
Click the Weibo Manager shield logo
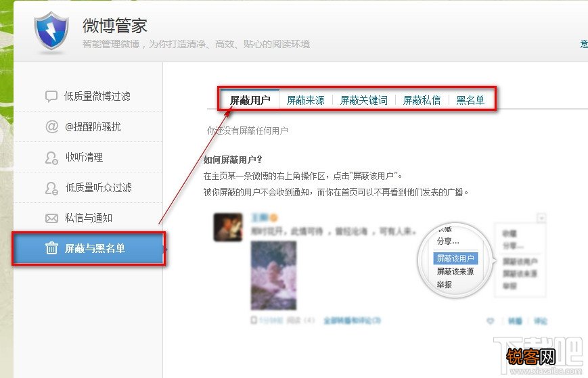51,30
